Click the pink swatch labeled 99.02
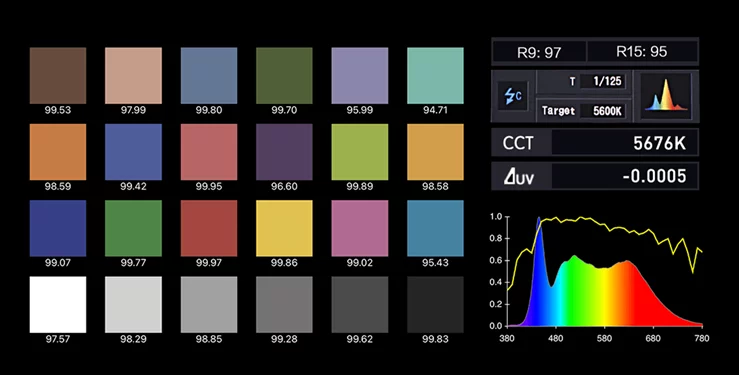739x375 pixels. tap(360, 228)
